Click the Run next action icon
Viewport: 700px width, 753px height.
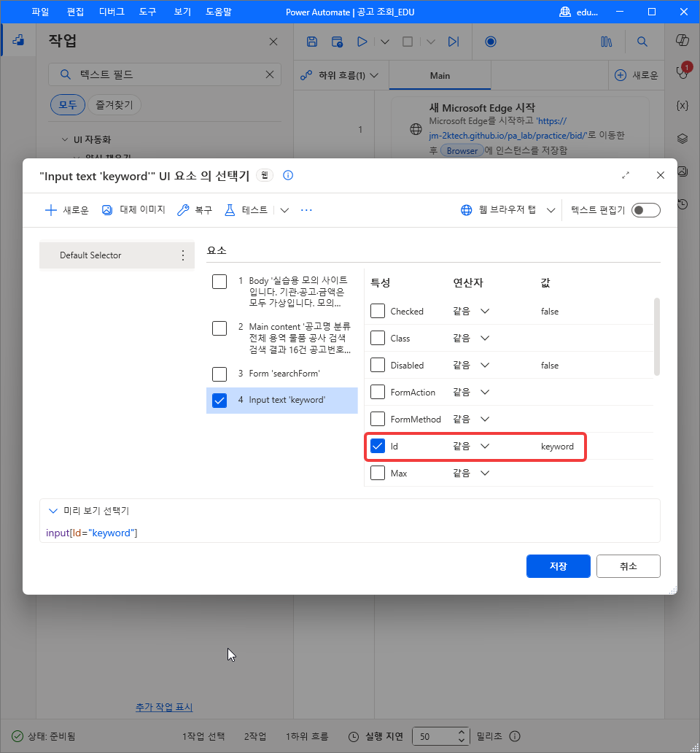(454, 42)
